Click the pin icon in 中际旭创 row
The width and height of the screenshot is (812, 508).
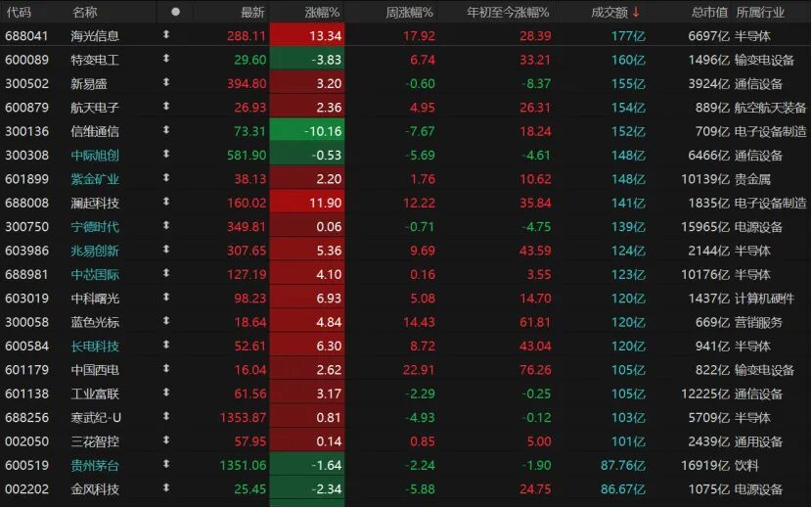coord(166,154)
